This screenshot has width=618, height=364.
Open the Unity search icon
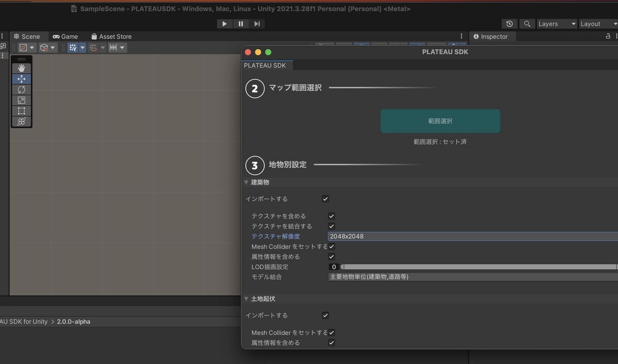pos(527,24)
